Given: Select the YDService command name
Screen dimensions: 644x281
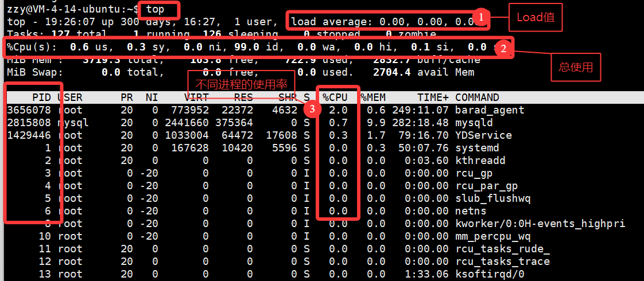Looking at the screenshot, I should pos(483,135).
